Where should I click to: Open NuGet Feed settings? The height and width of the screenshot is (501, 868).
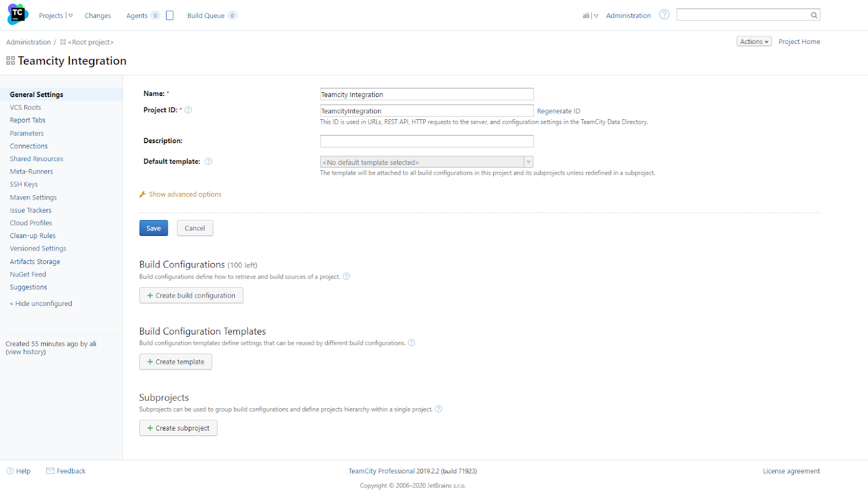click(x=28, y=274)
